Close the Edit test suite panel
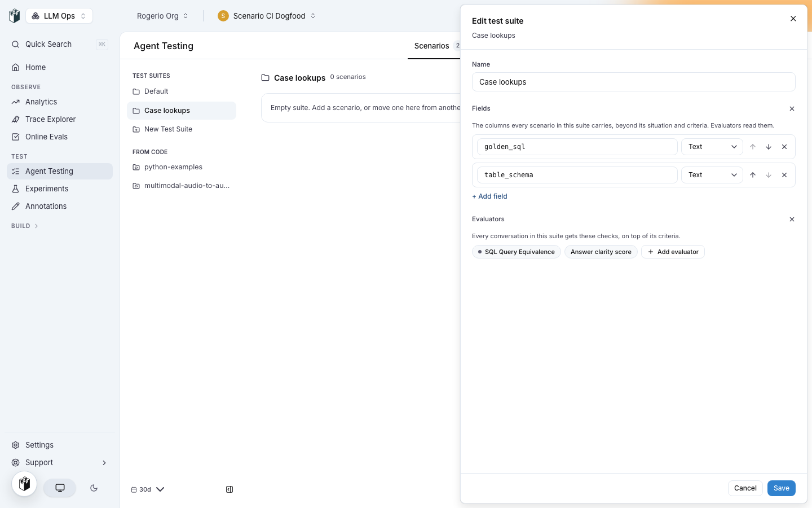This screenshot has height=508, width=812. 793,19
